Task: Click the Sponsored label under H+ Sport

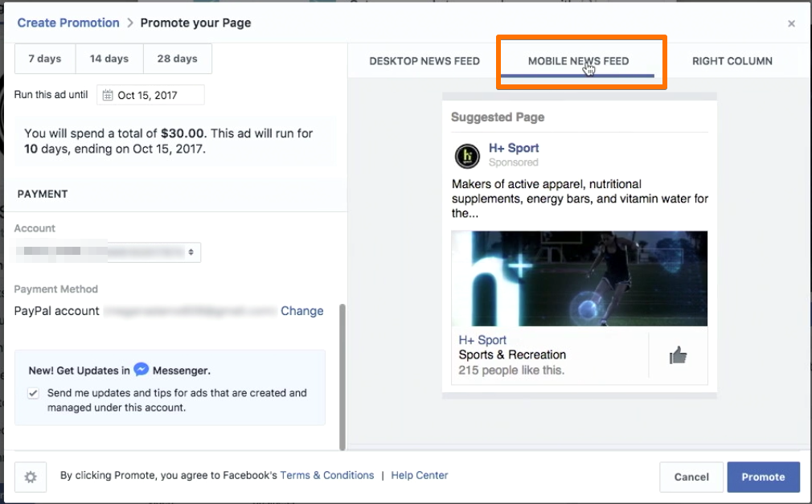Action: tap(514, 162)
